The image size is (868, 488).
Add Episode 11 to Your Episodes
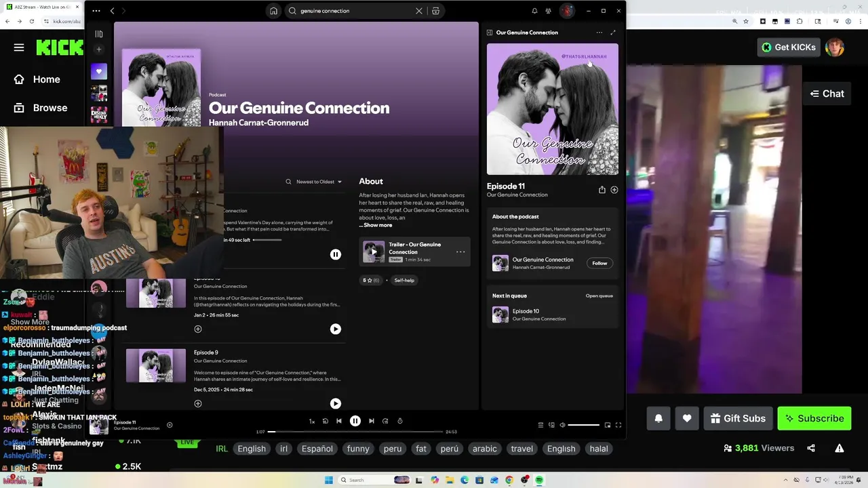point(614,190)
